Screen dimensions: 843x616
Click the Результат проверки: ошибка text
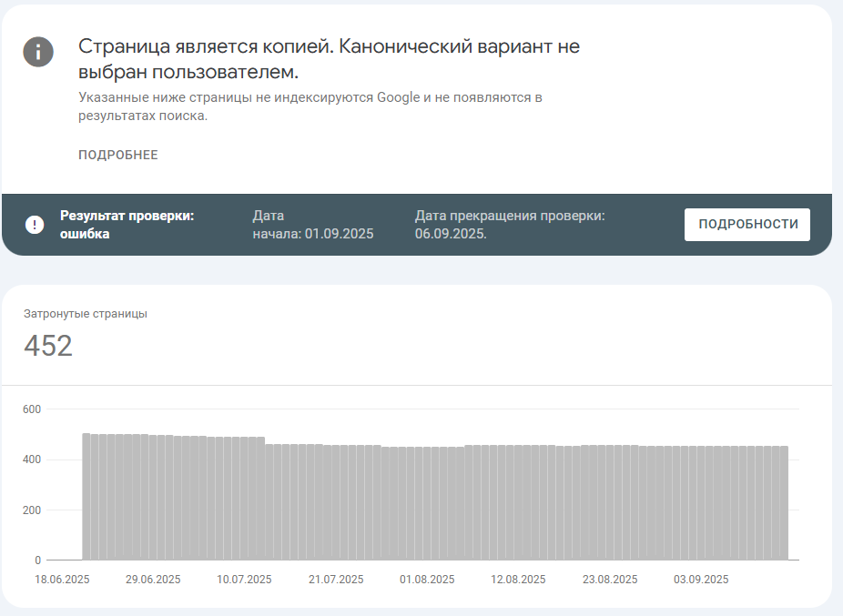pyautogui.click(x=127, y=225)
